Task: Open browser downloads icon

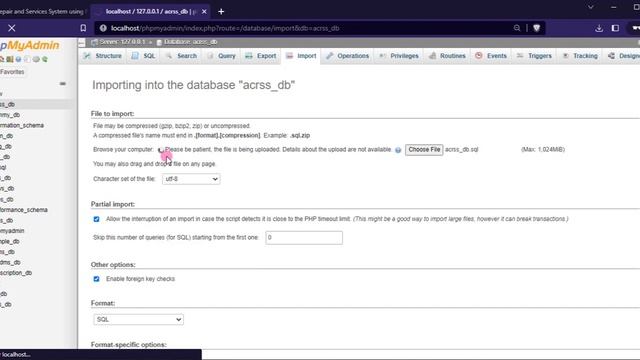Action: coord(599,28)
